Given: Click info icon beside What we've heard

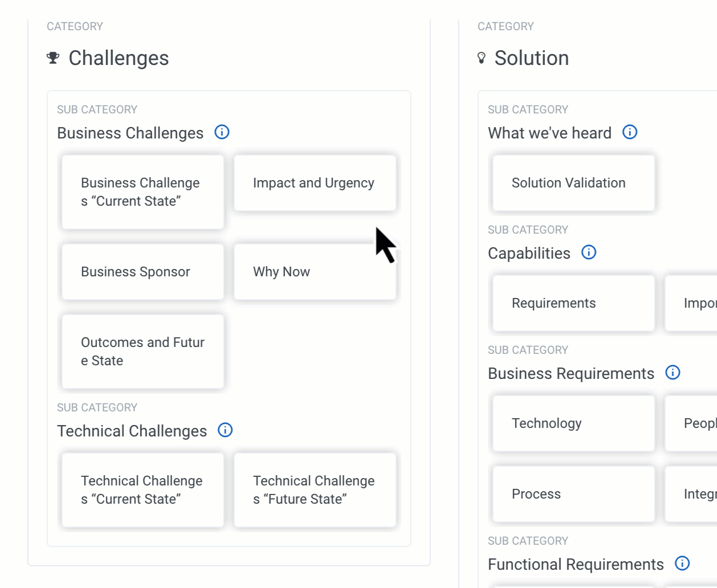Looking at the screenshot, I should [630, 132].
